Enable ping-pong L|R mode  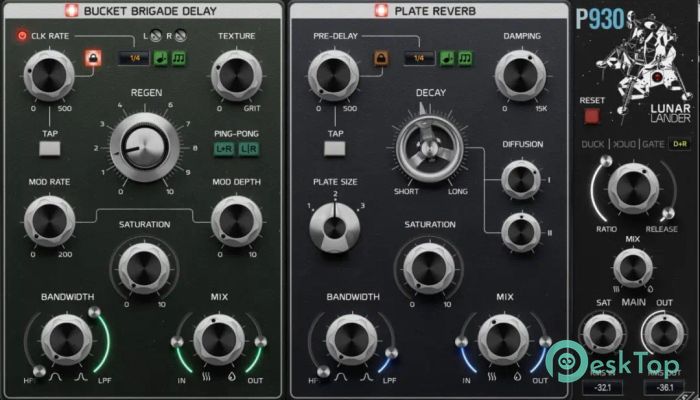[248, 149]
